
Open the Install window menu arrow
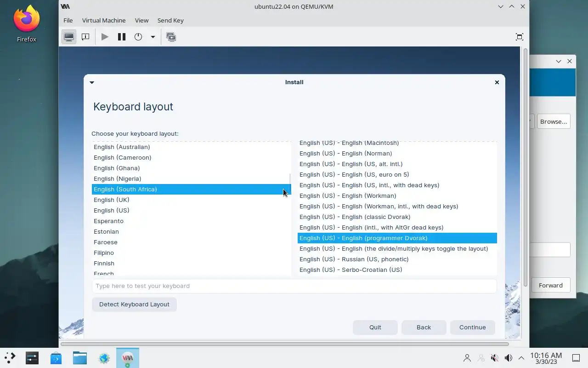[92, 82]
